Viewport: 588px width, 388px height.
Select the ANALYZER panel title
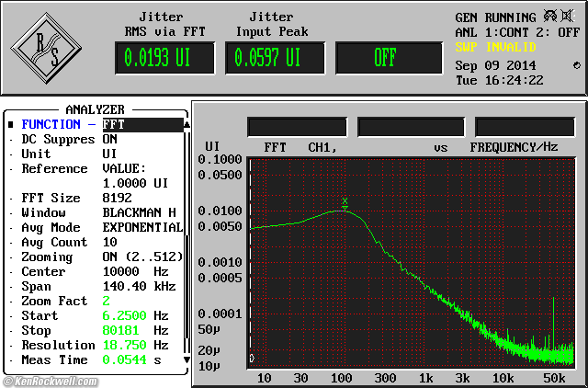click(x=95, y=109)
